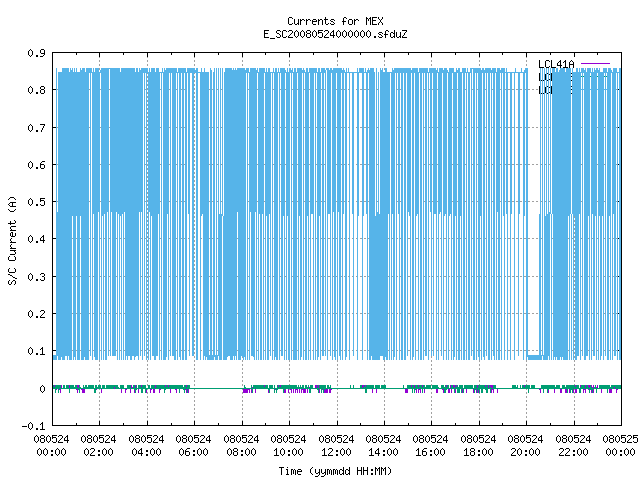Click the x-axis time label "22:00"

coord(573,452)
